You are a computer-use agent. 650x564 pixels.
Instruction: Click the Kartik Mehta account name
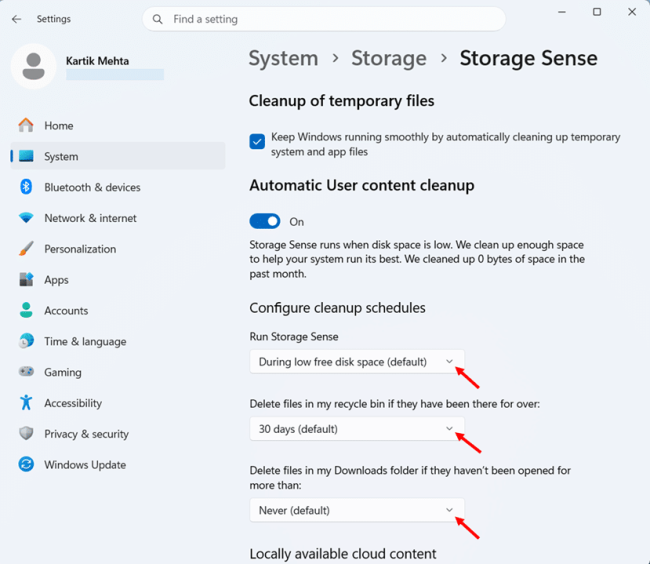point(97,61)
